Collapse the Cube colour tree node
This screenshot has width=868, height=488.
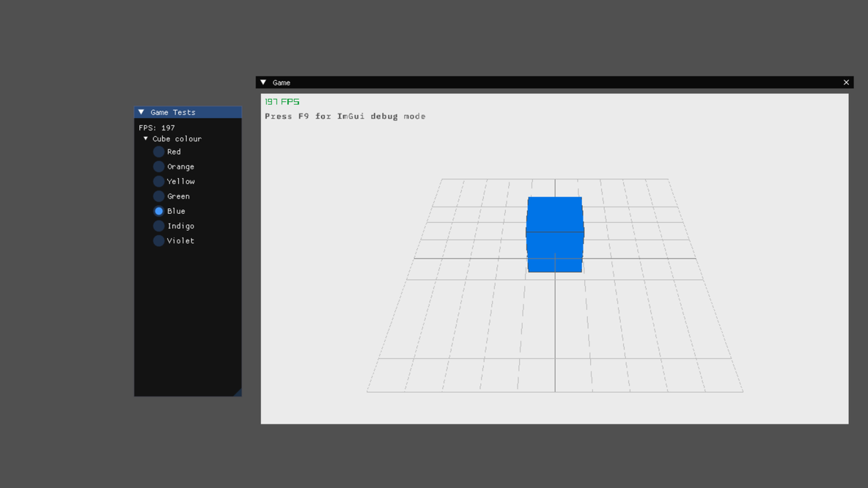tap(146, 138)
